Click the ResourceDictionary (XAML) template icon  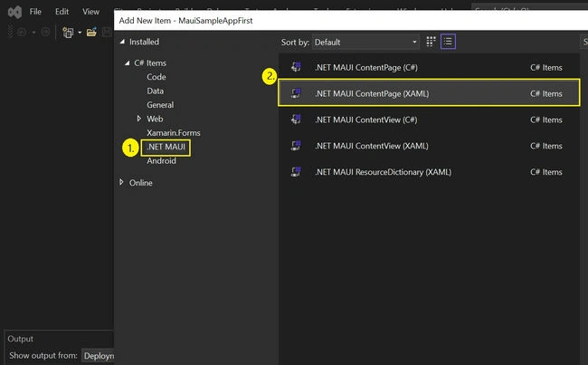point(296,171)
